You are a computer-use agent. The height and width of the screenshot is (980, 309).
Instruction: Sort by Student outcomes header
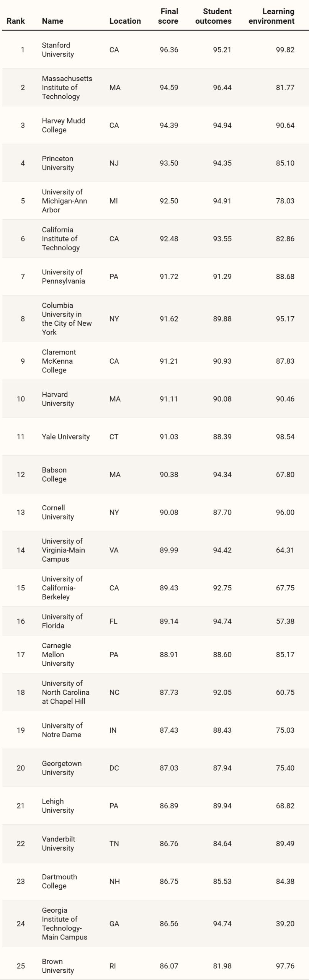pyautogui.click(x=213, y=16)
